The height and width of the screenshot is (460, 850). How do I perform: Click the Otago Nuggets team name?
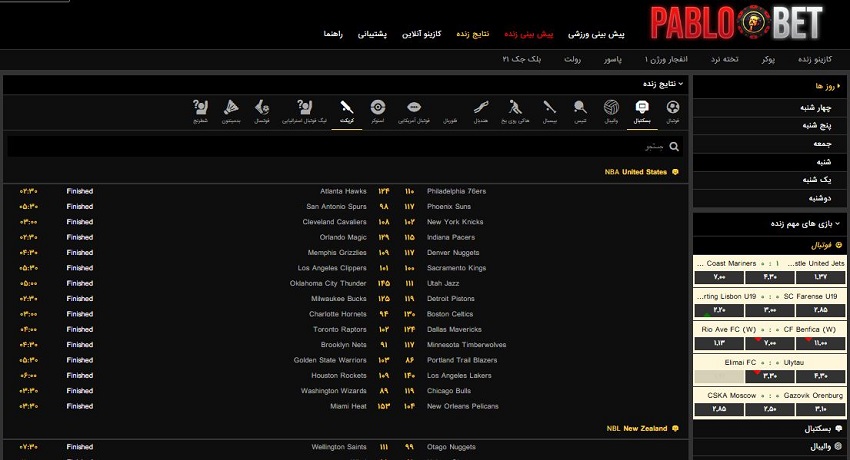(x=451, y=447)
